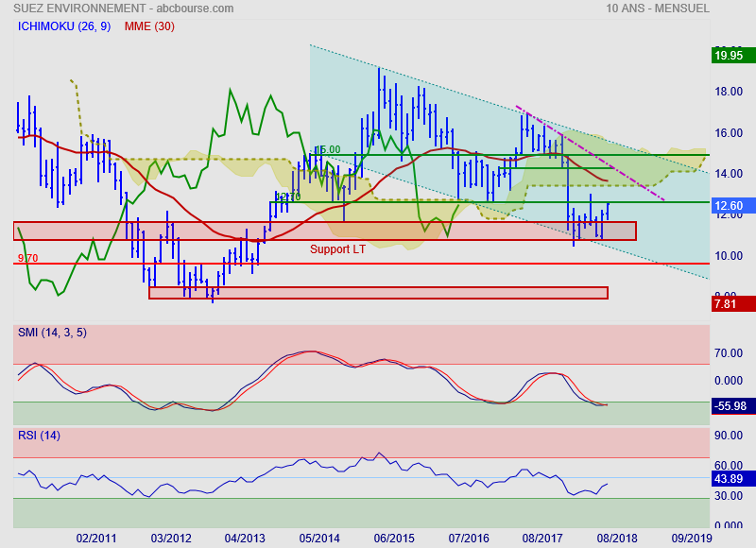Click the 0.000 value on SMI axis
Viewport: 756px width, 548px height.
coord(729,381)
